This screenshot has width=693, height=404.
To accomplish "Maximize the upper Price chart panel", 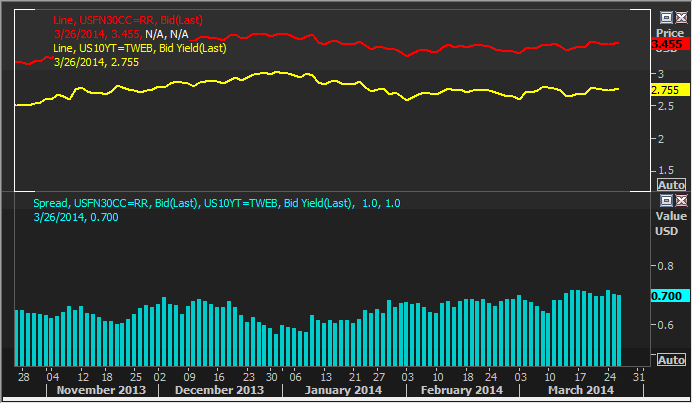I will coord(665,17).
